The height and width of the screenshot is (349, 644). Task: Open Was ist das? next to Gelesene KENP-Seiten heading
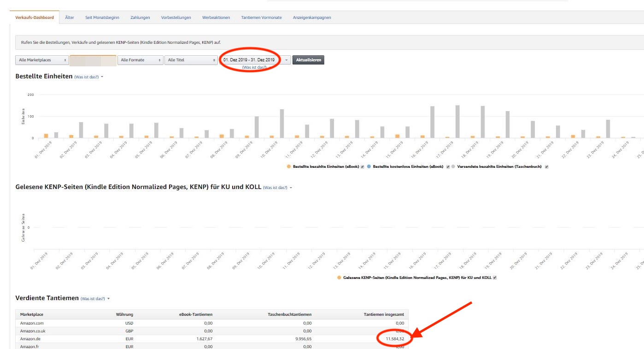[275, 188]
